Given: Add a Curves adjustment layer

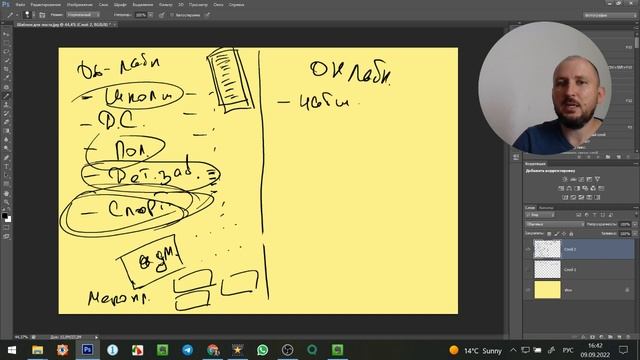Looking at the screenshot, I should click(x=581, y=179).
